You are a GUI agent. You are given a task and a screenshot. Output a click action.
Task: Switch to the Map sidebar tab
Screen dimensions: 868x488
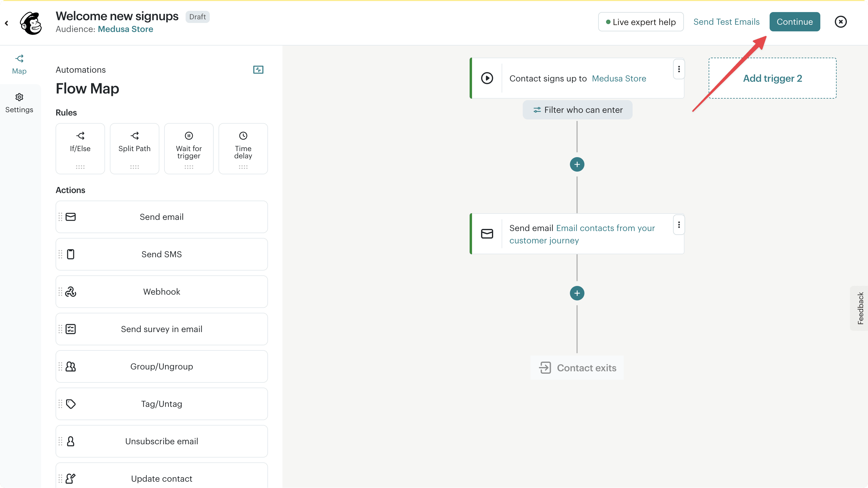tap(19, 64)
